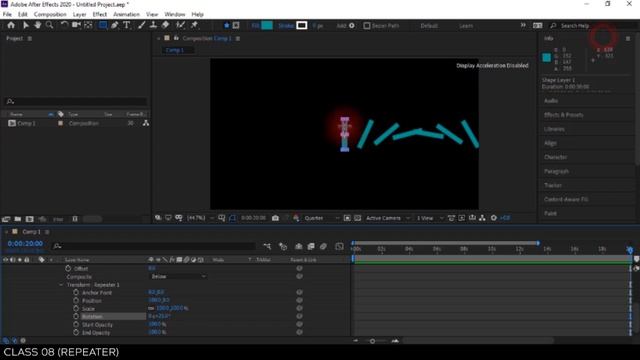
Task: Open the Animation menu
Action: point(126,14)
